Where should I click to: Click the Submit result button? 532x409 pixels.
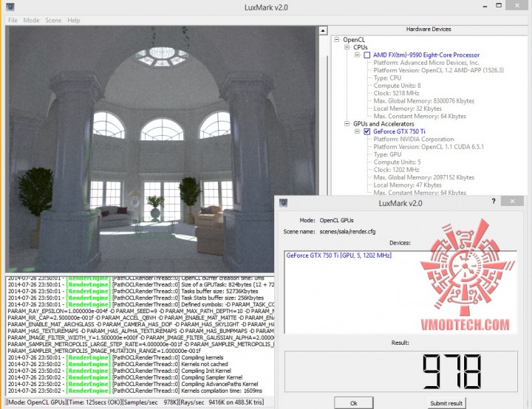point(446,403)
